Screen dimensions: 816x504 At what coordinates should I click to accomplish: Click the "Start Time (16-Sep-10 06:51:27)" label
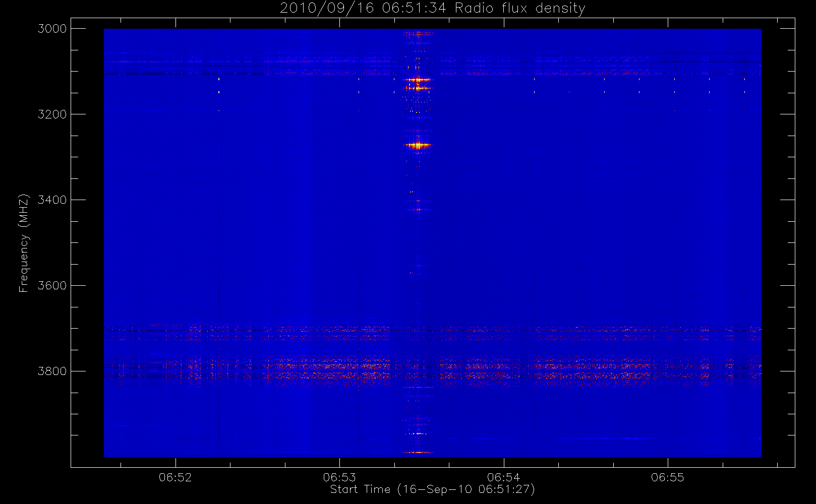pos(432,489)
